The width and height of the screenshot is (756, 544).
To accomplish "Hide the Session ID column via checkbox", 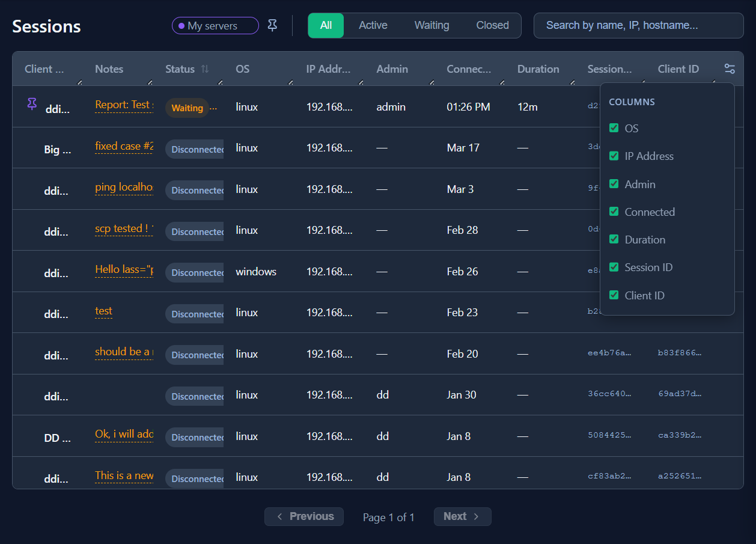I will (614, 267).
